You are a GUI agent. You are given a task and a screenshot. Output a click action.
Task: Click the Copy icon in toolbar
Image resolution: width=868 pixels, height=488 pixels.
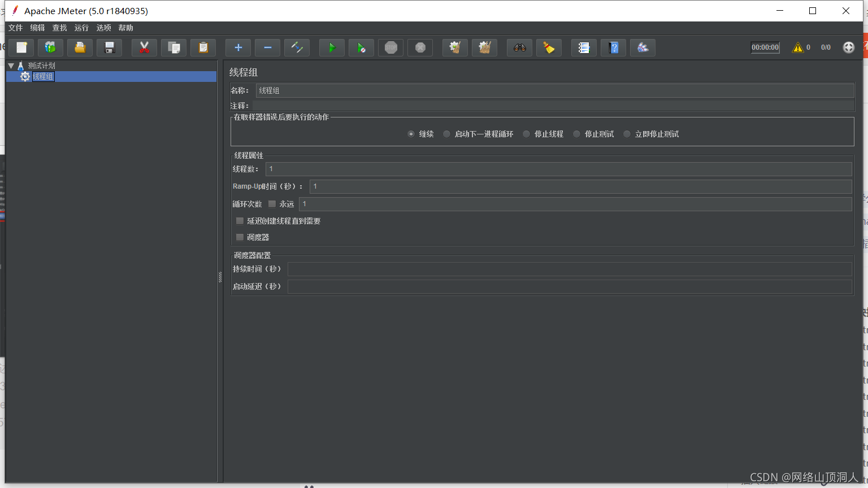click(x=174, y=47)
